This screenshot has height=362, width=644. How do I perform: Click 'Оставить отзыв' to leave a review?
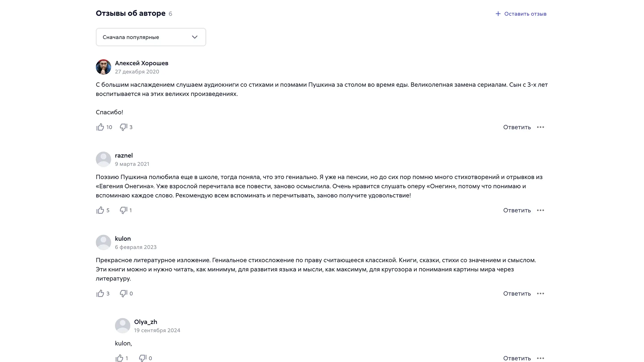[x=521, y=14]
